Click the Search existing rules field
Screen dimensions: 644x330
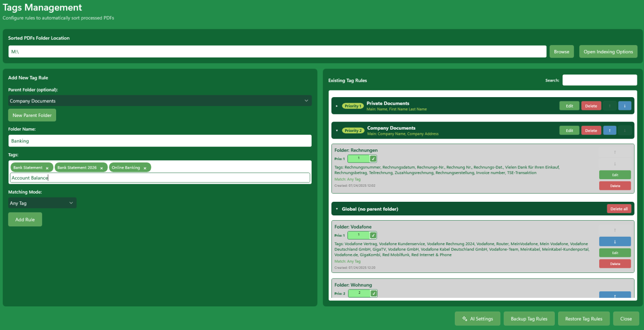click(600, 80)
